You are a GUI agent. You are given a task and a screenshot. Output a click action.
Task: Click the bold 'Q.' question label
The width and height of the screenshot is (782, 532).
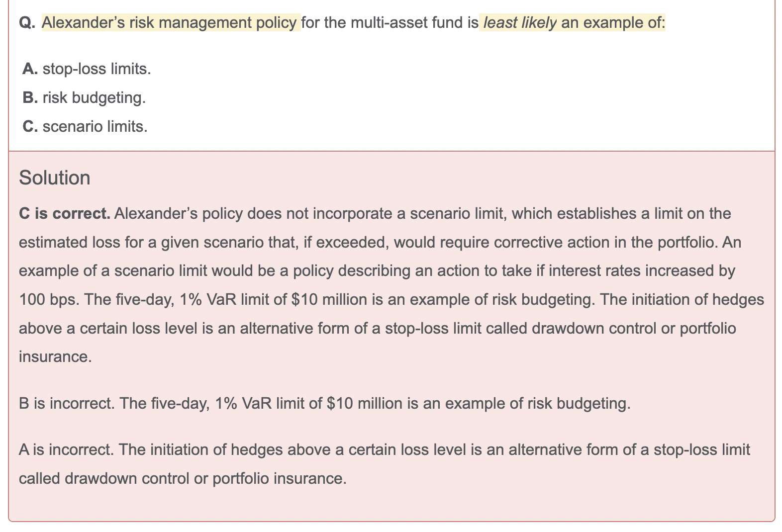coord(26,23)
